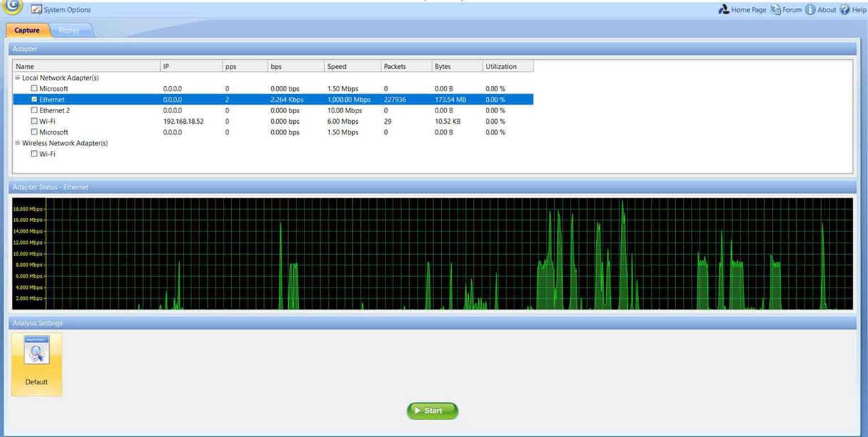This screenshot has height=437, width=868.
Task: Enable the Ethernet 2 adapter checkbox
Action: pyautogui.click(x=34, y=110)
